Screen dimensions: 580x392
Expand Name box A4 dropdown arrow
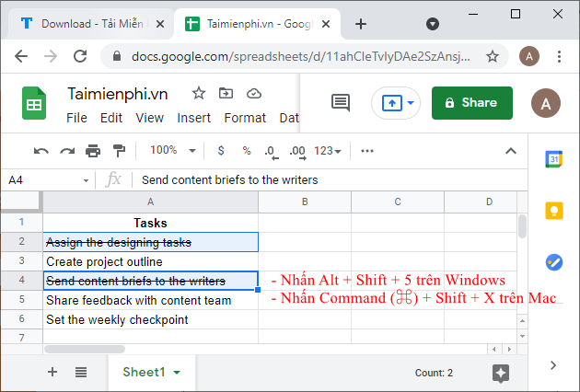(87, 180)
